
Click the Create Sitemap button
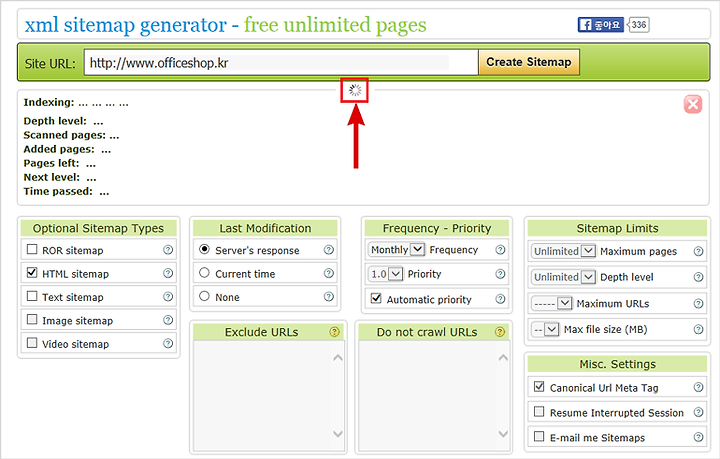pos(529,62)
